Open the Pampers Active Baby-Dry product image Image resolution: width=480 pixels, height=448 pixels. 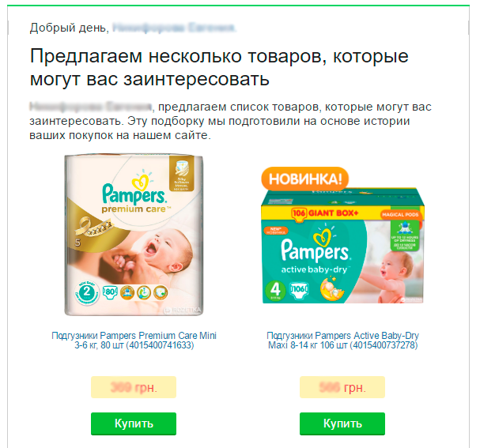[343, 235]
